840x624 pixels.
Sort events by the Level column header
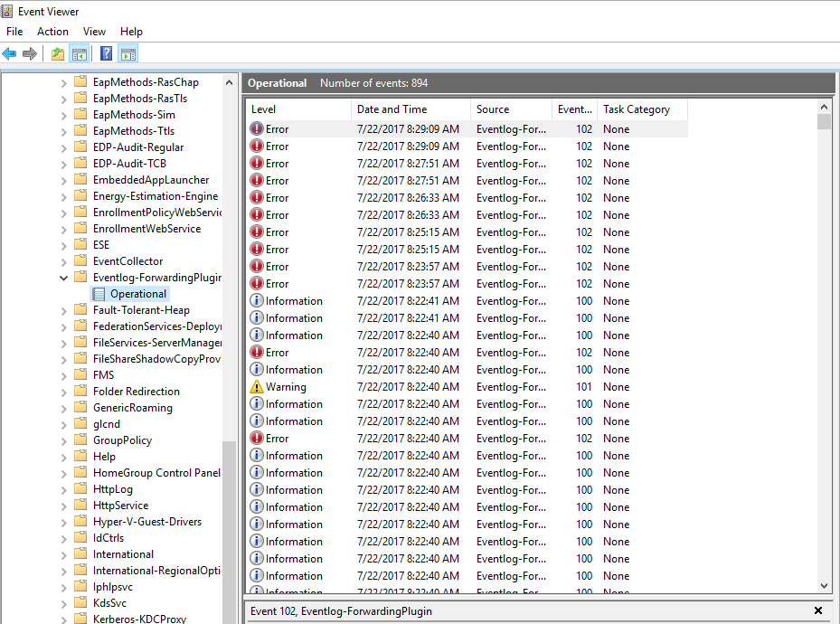click(x=271, y=109)
